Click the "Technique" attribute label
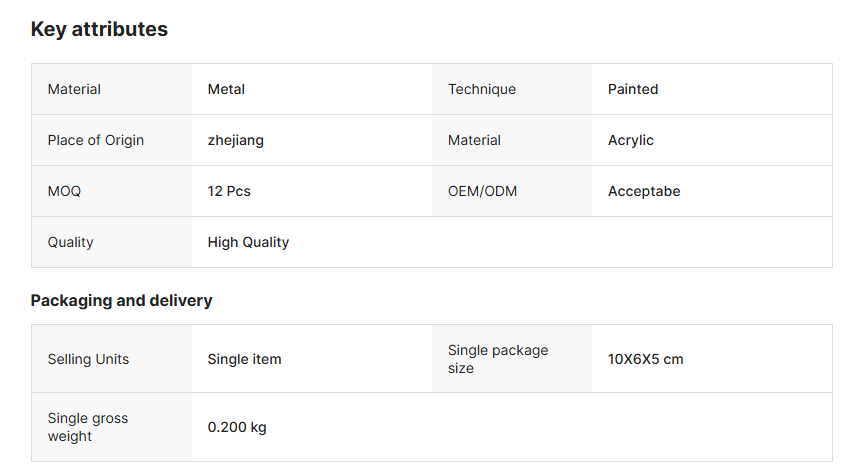Viewport: 843px width, 472px height. point(482,89)
